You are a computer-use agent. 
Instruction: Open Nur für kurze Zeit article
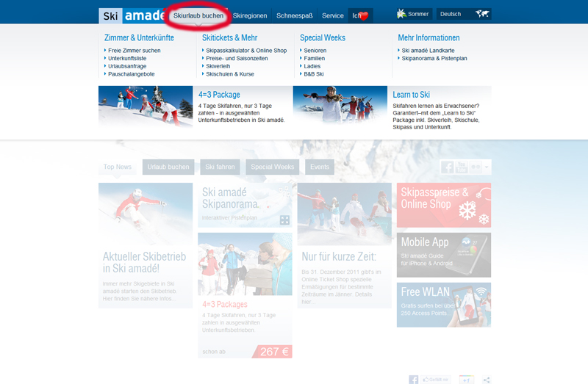[339, 257]
